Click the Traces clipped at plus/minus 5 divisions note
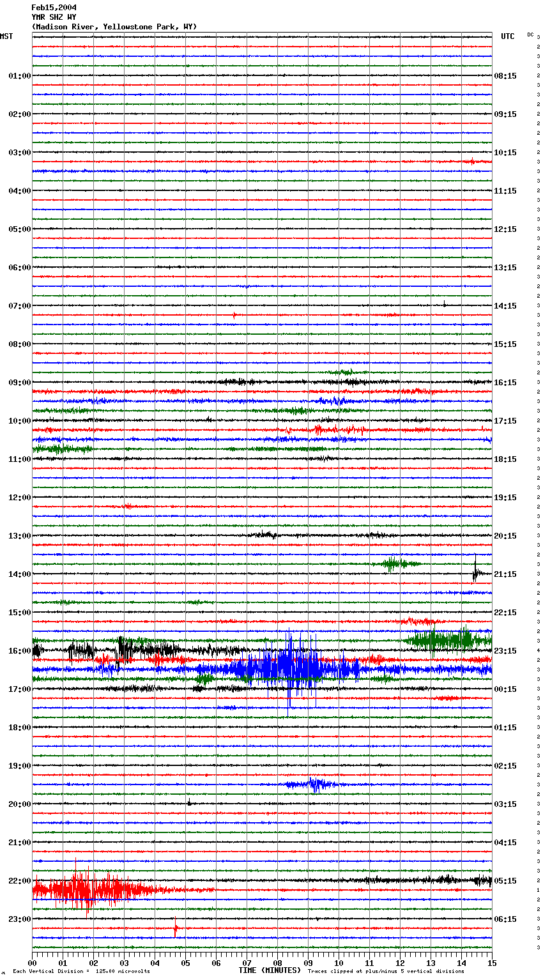Viewport: 543px width, 980px height. [386, 972]
